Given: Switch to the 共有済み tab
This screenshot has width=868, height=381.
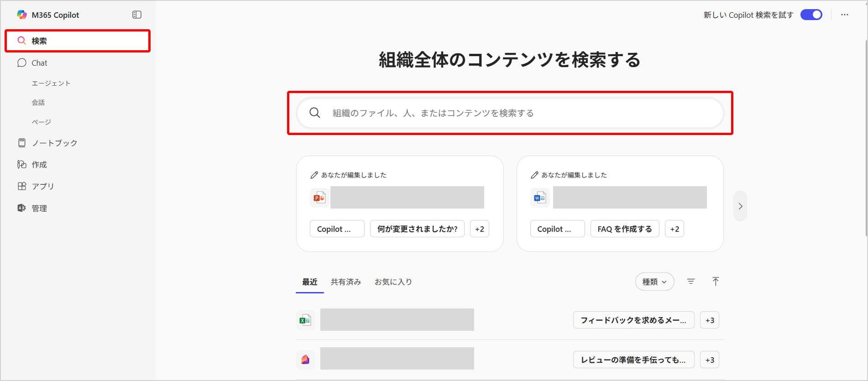Looking at the screenshot, I should (x=346, y=282).
